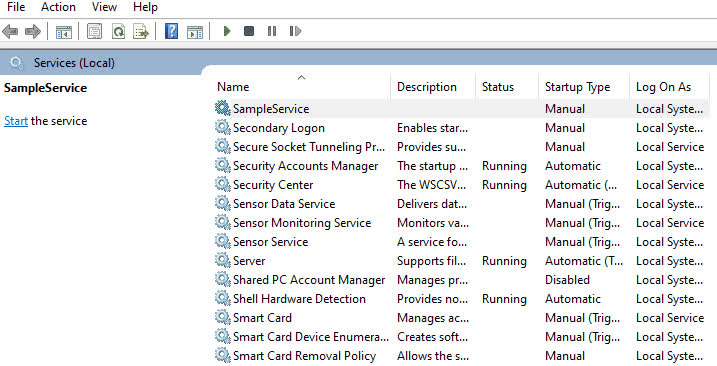The width and height of the screenshot is (717, 366).
Task: Open the Help menu
Action: [145, 7]
